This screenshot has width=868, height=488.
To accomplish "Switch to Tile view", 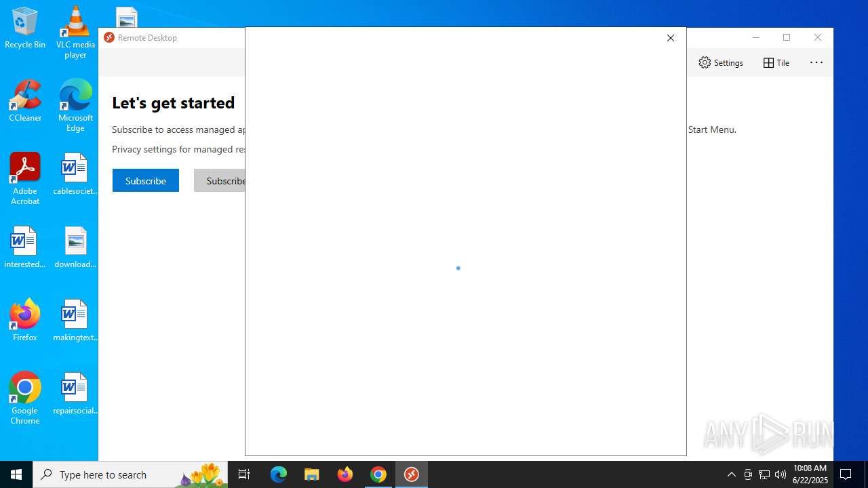I will 776,62.
